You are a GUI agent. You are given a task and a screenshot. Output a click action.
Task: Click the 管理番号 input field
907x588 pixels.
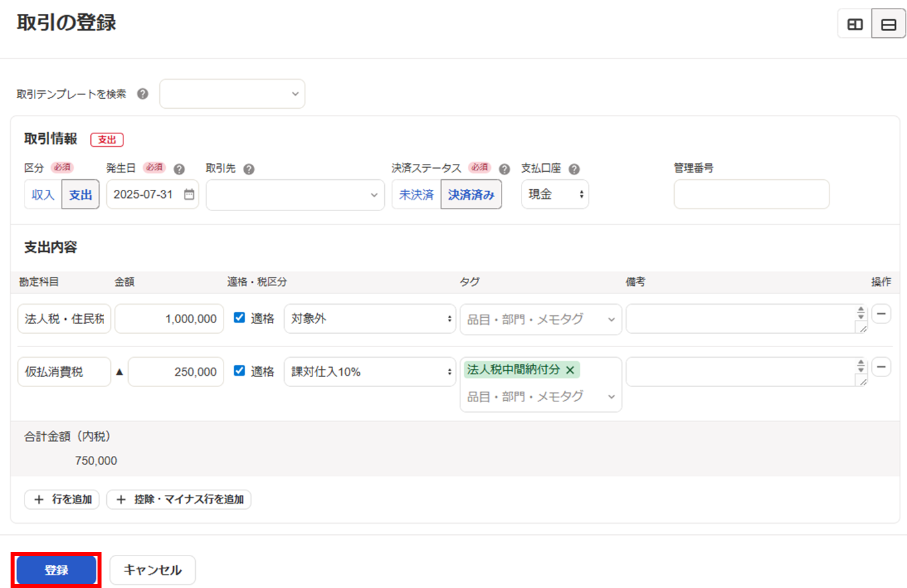pyautogui.click(x=751, y=194)
